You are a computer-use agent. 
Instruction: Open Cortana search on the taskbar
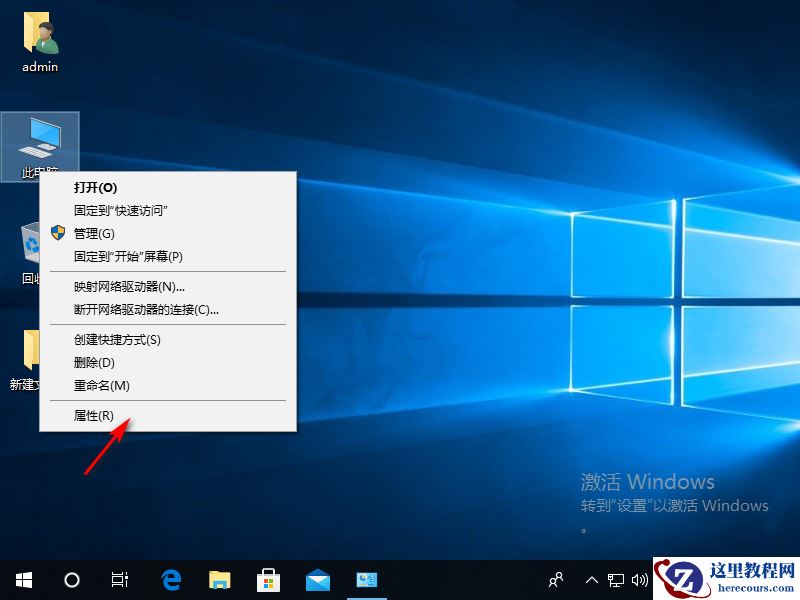[71, 580]
